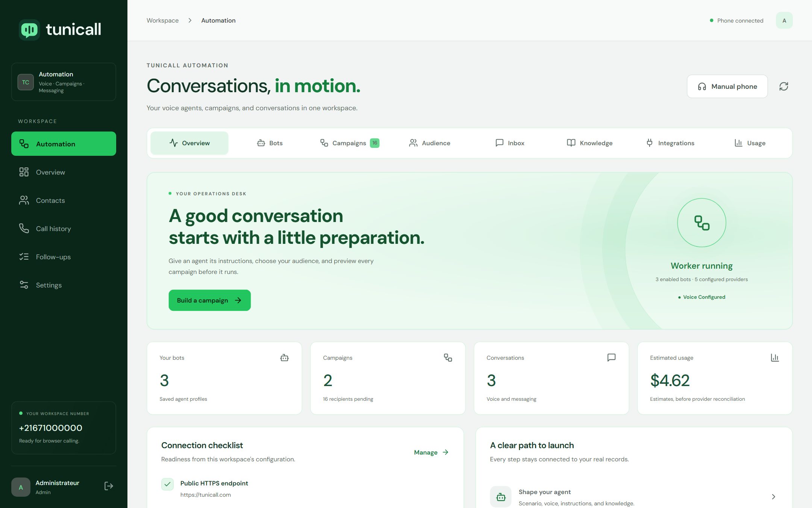
Task: Expand the Shape your agent chevron
Action: (x=773, y=497)
